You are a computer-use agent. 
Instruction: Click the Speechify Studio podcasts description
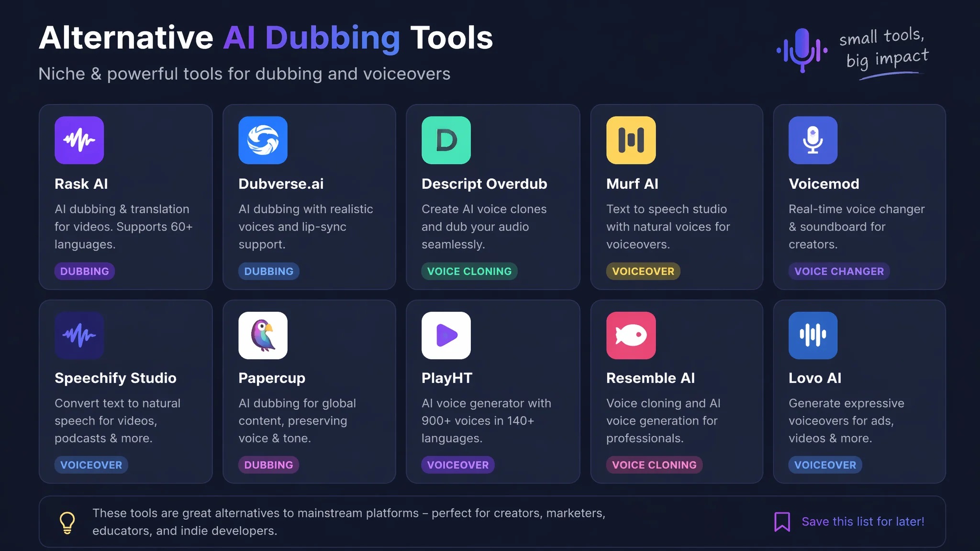coord(117,421)
